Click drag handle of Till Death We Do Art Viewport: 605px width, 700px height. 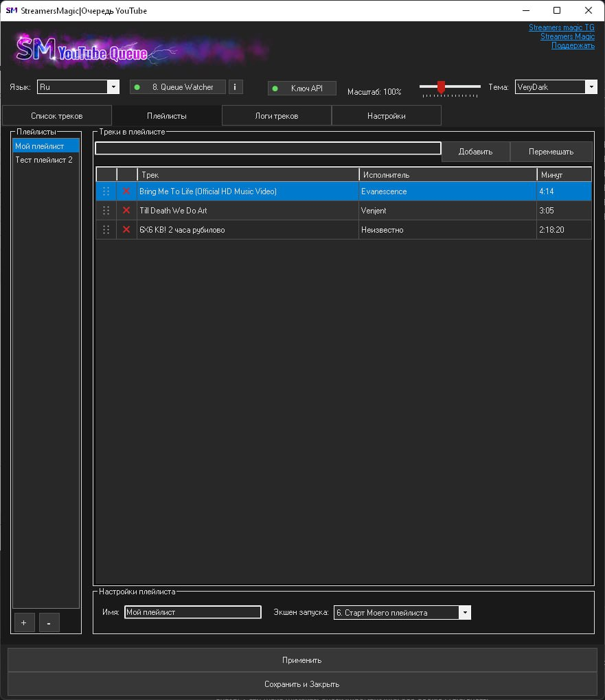pos(106,211)
